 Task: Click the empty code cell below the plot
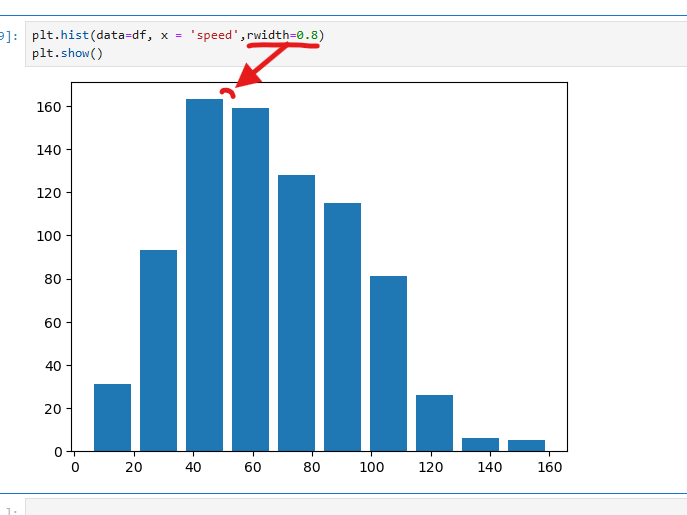tap(356, 507)
